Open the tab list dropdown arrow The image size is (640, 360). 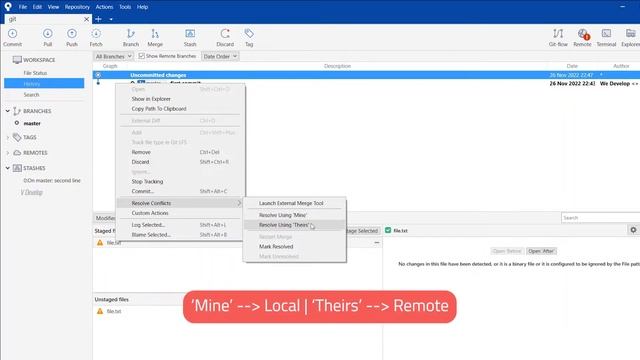coord(111,19)
